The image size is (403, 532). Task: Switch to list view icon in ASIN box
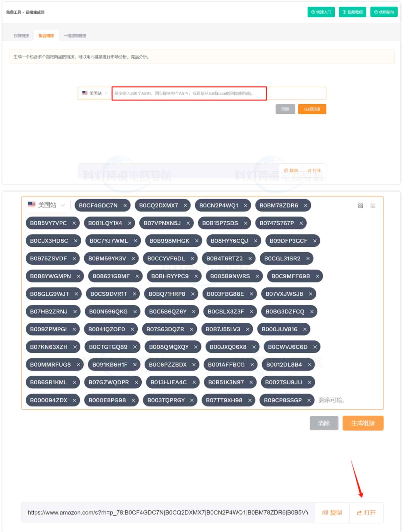coord(373,206)
